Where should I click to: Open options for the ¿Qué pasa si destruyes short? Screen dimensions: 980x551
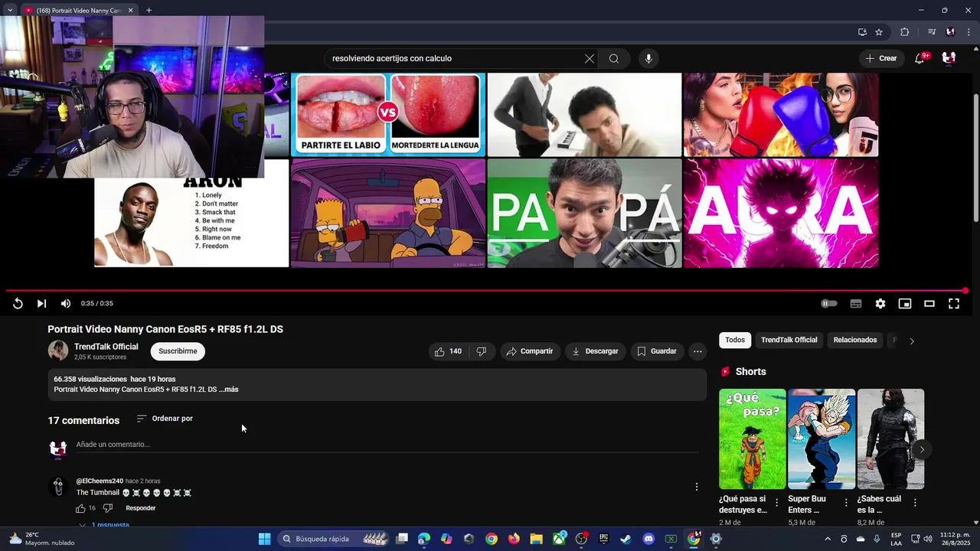pos(777,503)
